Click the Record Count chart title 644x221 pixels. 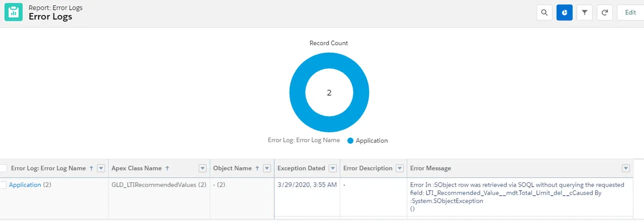[329, 43]
